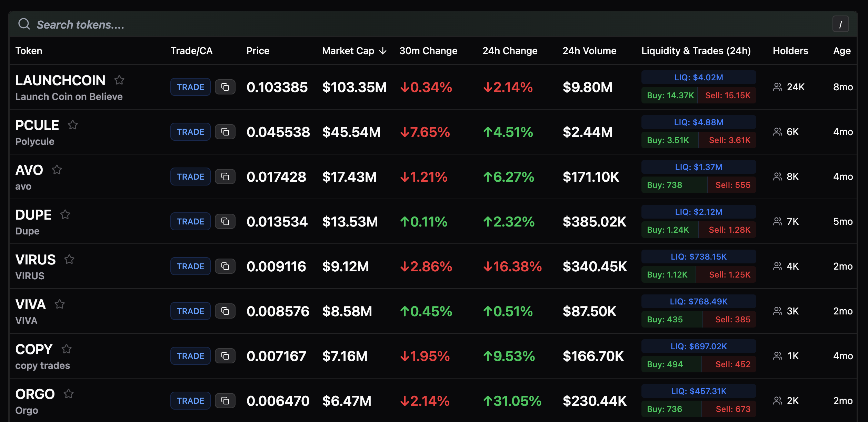
Task: Open TRADE for VIVA token
Action: point(190,311)
